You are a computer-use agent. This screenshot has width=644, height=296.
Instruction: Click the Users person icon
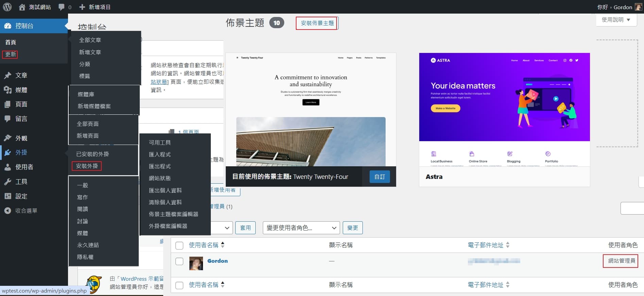coord(7,167)
